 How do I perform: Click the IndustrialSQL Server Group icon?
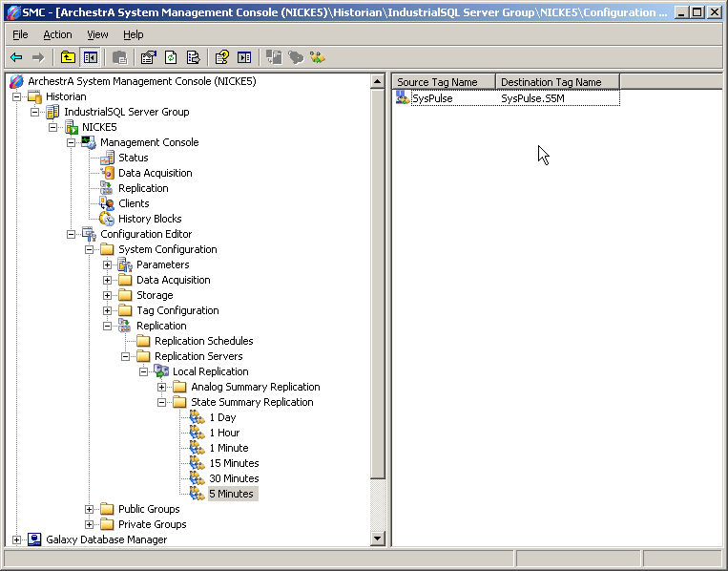(52, 112)
